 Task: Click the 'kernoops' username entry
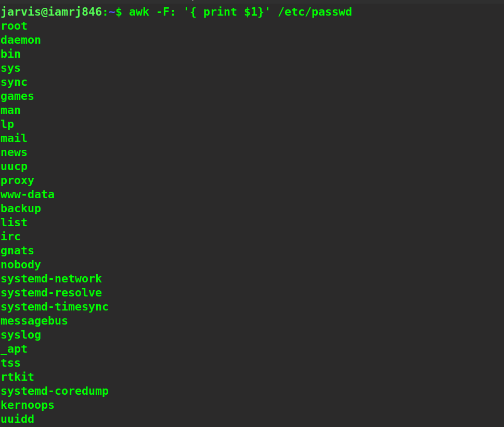[28, 405]
